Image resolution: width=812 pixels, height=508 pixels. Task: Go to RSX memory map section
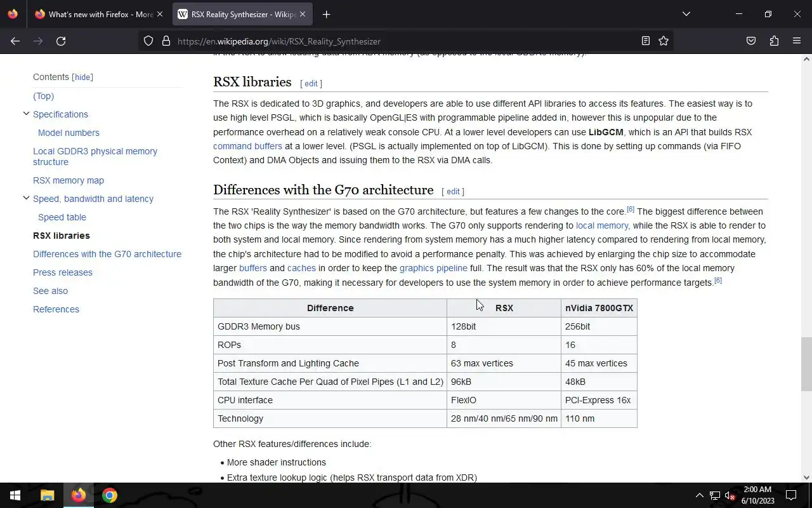pyautogui.click(x=69, y=180)
